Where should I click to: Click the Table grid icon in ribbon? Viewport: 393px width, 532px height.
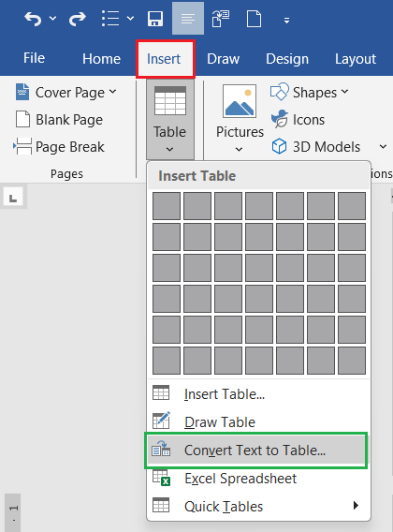[170, 101]
